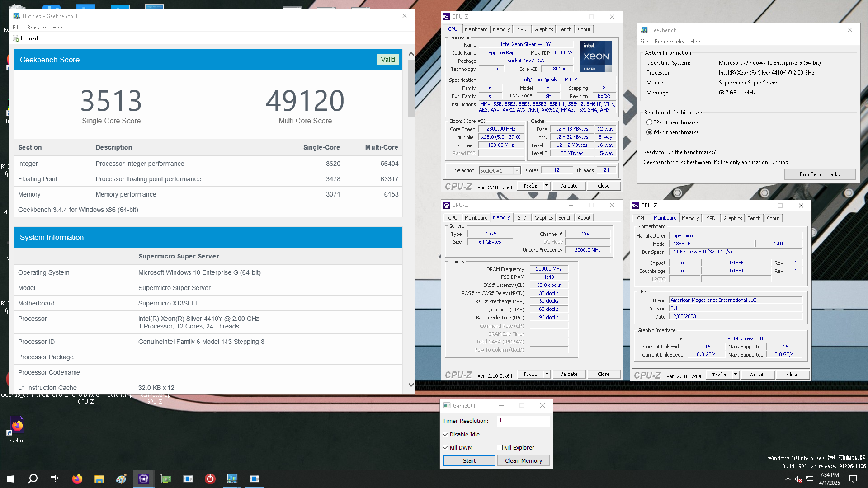The width and height of the screenshot is (868, 488).
Task: Click the Floating Point row in results
Action: pos(208,179)
